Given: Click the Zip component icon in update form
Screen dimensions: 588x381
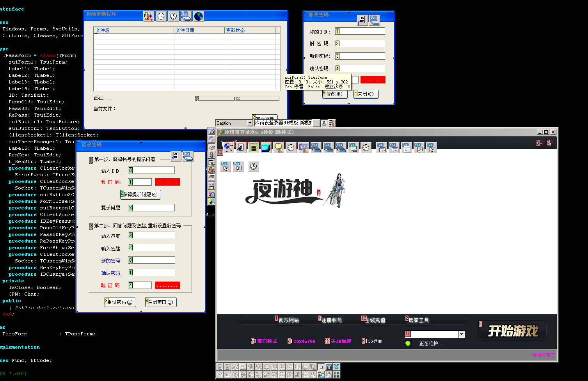Looking at the screenshot, I should [x=149, y=16].
